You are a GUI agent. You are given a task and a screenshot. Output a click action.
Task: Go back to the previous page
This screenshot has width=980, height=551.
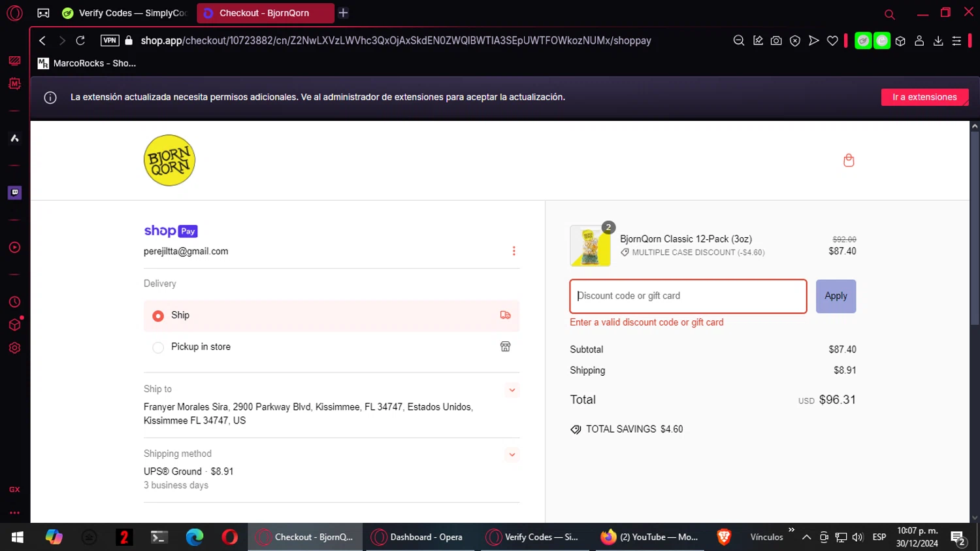[42, 41]
